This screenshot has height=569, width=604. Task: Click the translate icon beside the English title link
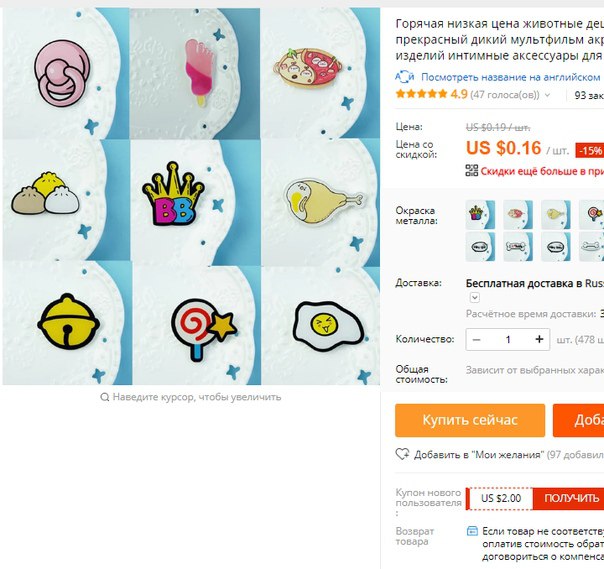click(x=405, y=77)
